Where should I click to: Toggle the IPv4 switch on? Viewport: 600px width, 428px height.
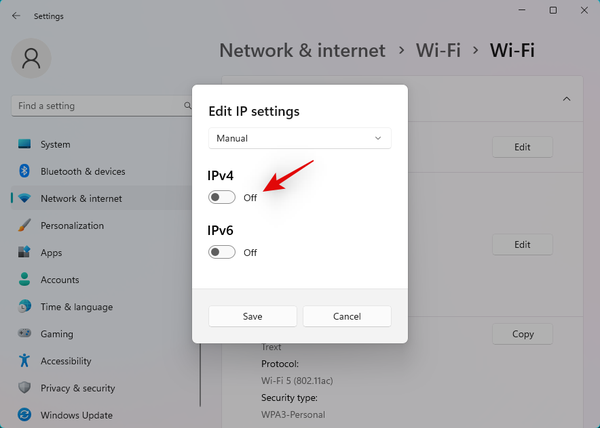tap(222, 197)
